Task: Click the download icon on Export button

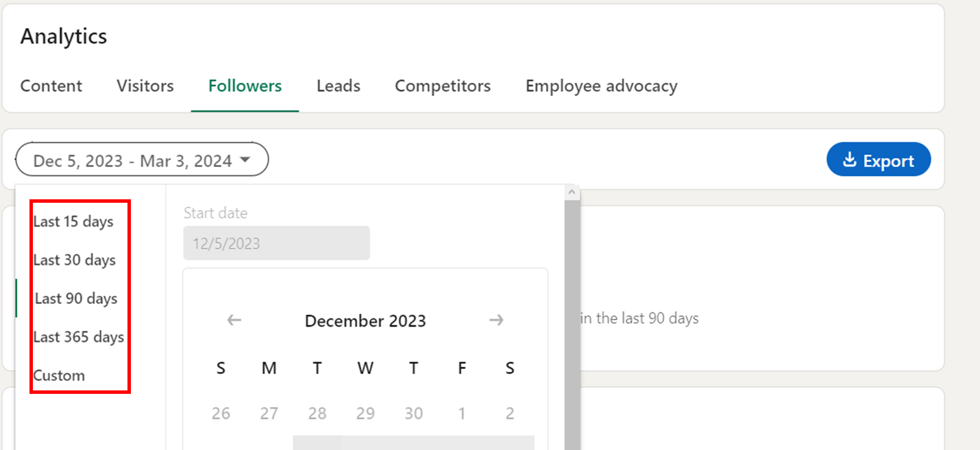Action: tap(850, 159)
